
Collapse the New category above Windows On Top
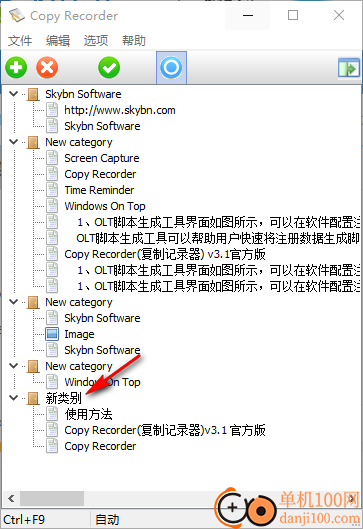(x=13, y=366)
